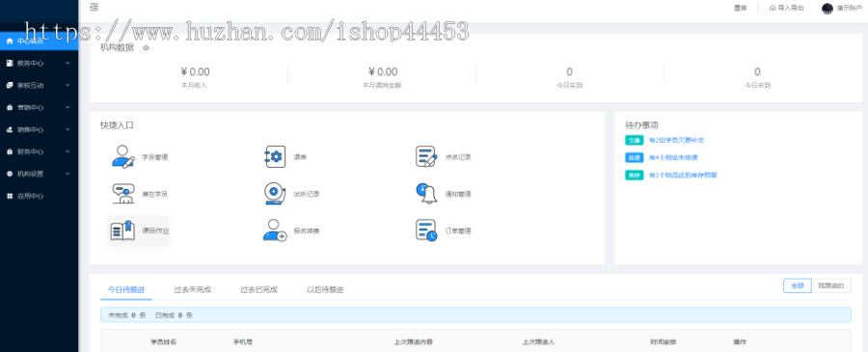Open 有1个物品达到库存预警 to-do link
Screen dimensions: 868x352
(683, 175)
